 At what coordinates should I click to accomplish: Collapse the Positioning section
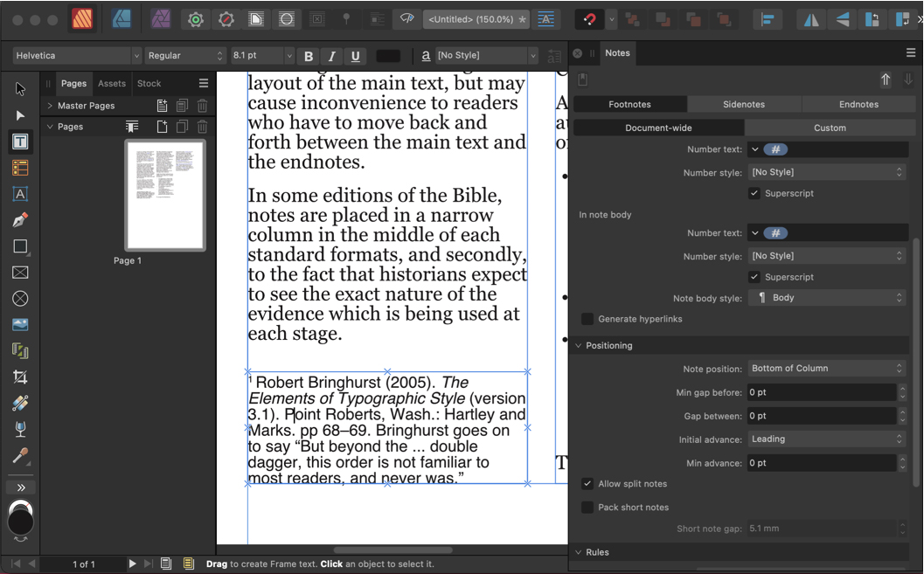pyautogui.click(x=579, y=346)
